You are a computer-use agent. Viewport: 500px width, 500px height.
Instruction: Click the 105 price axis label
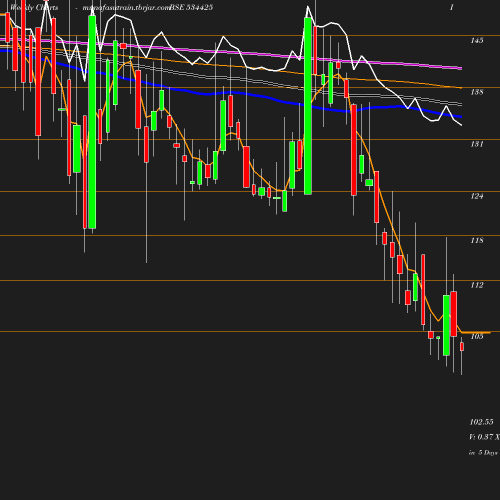(x=477, y=336)
